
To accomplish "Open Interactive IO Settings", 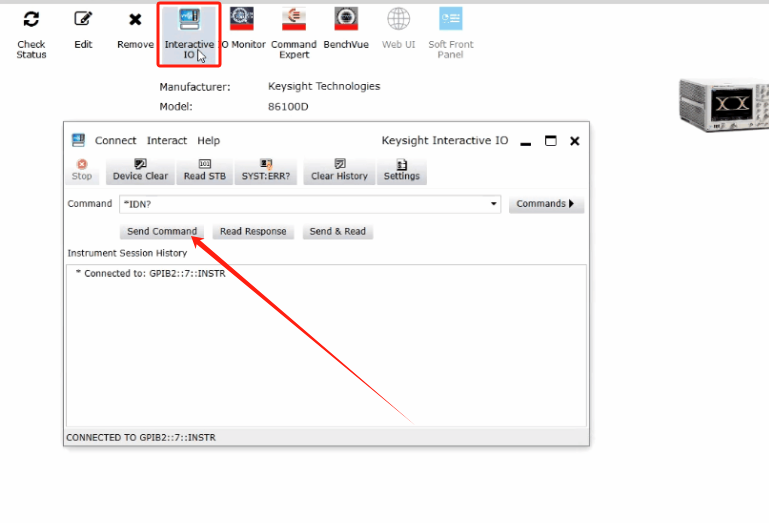I will pyautogui.click(x=401, y=171).
